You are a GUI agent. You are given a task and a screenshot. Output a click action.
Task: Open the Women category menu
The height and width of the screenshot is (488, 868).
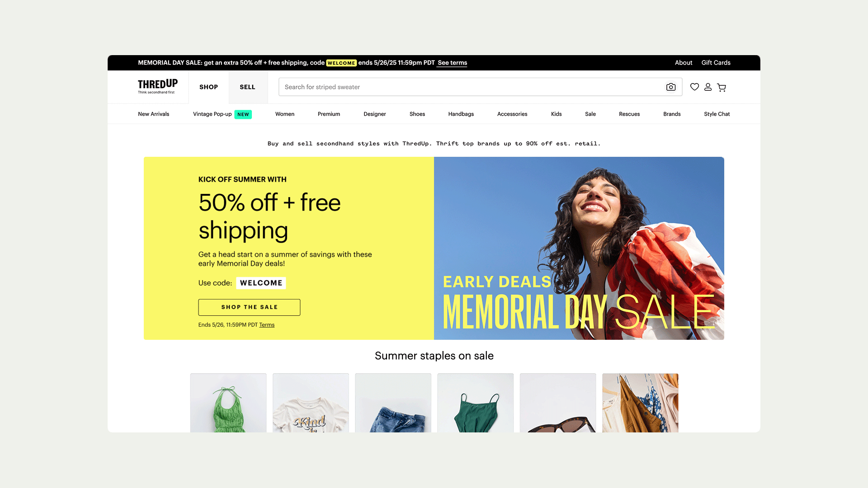click(285, 114)
